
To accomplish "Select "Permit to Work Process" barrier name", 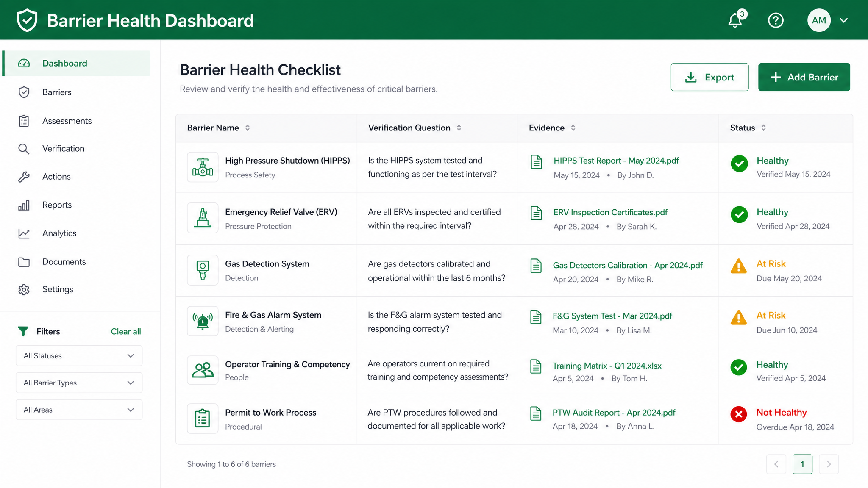I will click(x=270, y=413).
